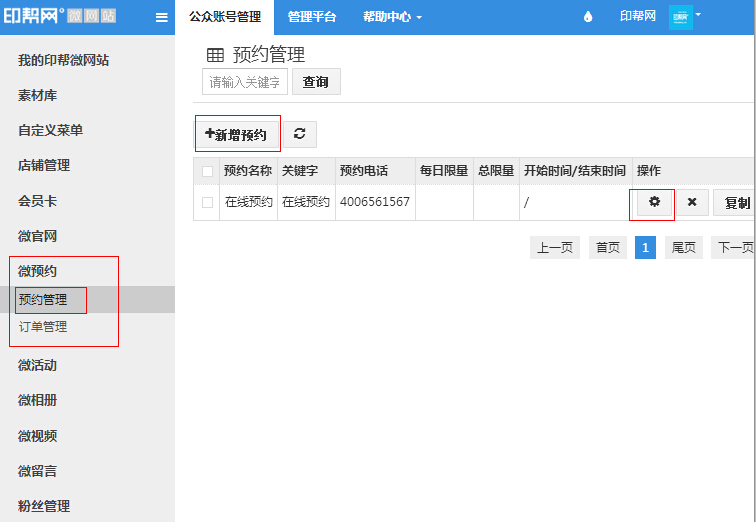Click the 新增预约 button
The width and height of the screenshot is (756, 522).
tap(236, 134)
